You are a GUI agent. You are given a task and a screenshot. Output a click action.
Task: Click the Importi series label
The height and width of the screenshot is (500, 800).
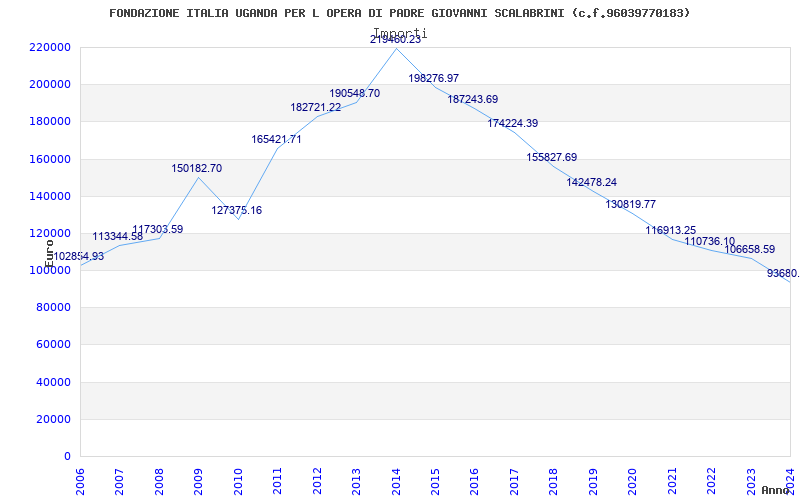pyautogui.click(x=400, y=33)
